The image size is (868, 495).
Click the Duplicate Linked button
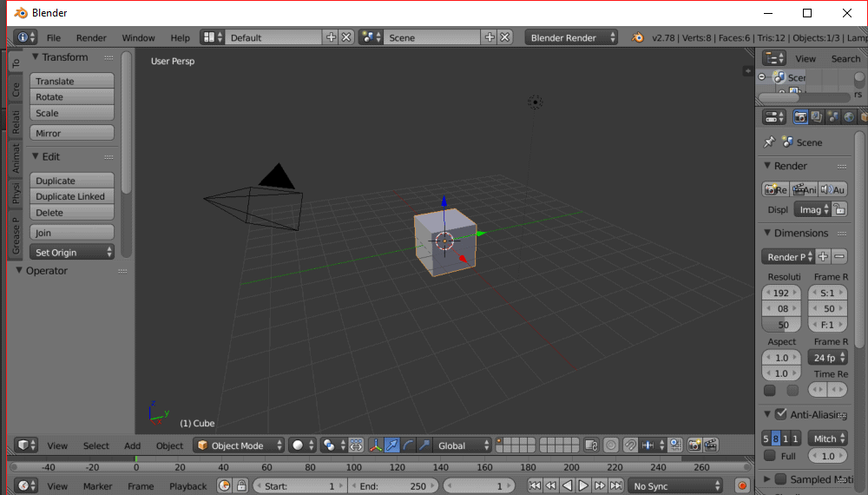pyautogui.click(x=72, y=196)
